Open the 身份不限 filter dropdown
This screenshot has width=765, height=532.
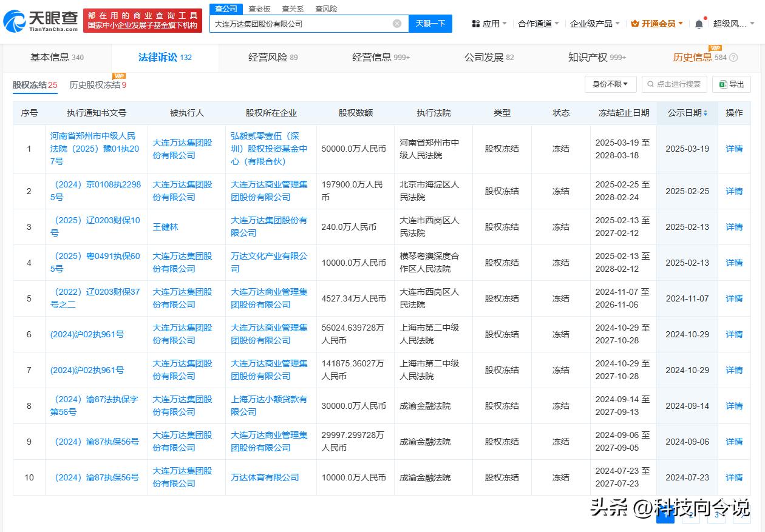(x=611, y=84)
